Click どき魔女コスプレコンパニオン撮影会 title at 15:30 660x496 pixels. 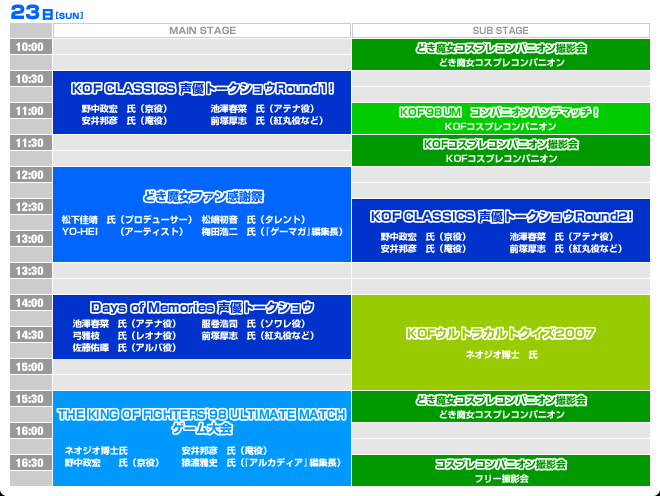pos(501,400)
